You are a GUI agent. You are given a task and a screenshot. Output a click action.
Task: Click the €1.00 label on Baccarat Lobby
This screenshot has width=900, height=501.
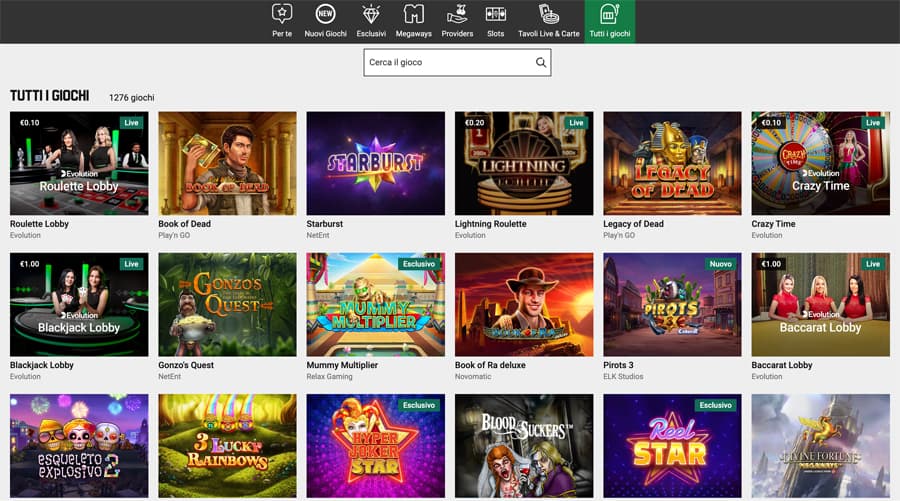pyautogui.click(x=771, y=264)
